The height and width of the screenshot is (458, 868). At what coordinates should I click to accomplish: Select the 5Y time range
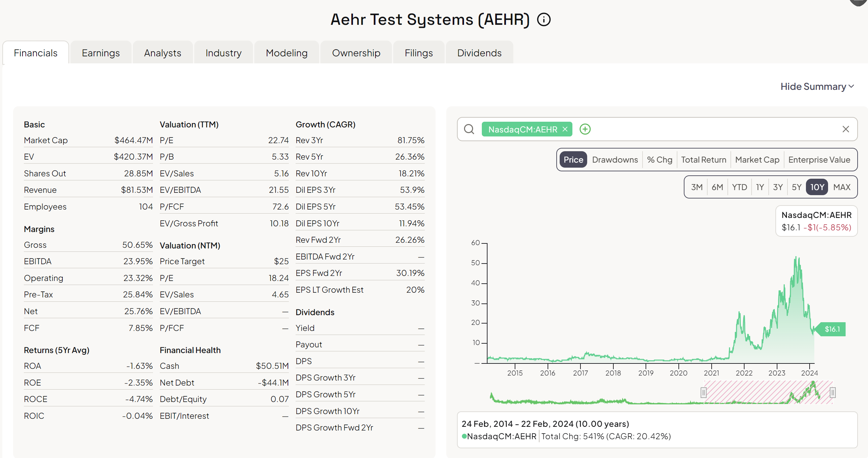796,187
